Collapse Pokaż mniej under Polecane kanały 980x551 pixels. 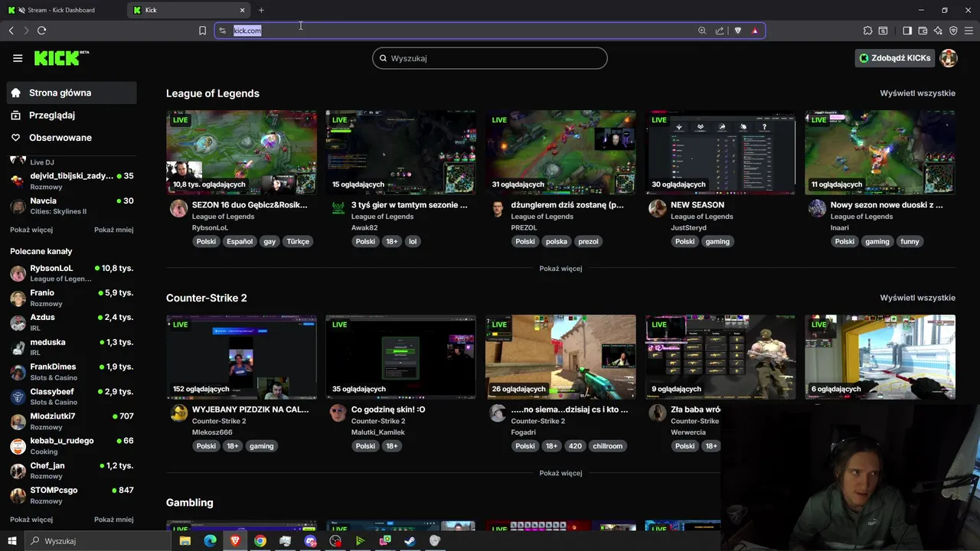click(113, 520)
